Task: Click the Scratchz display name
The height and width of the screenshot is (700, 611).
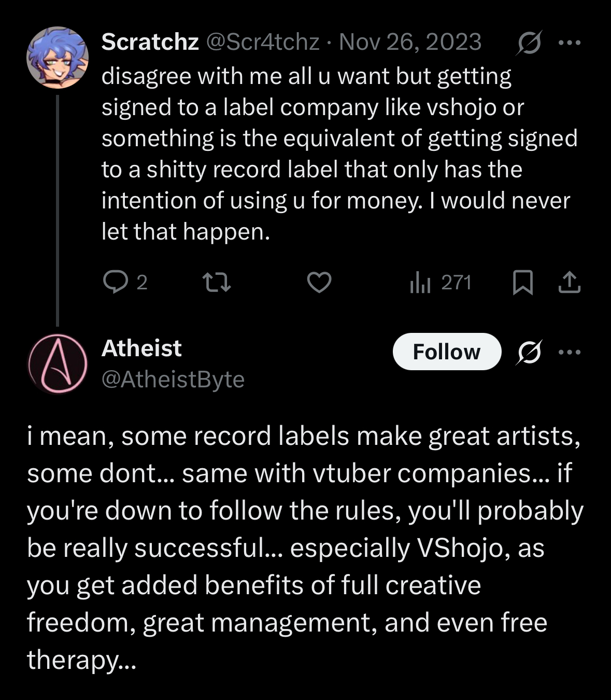Action: click(150, 42)
